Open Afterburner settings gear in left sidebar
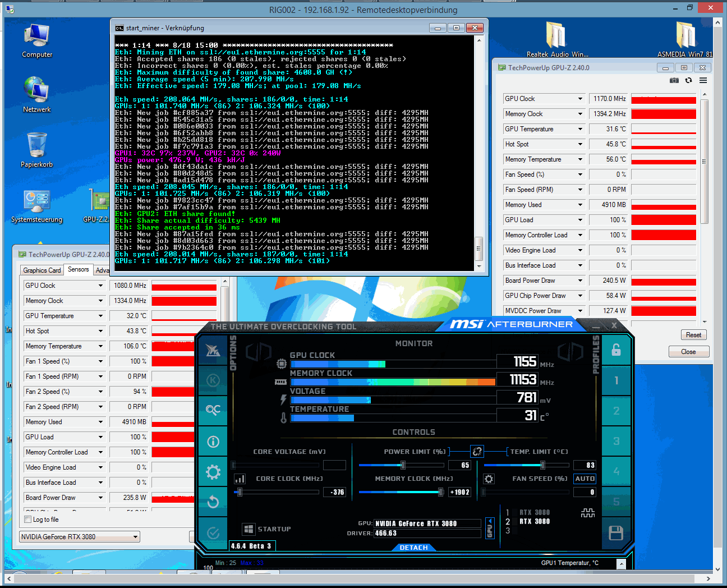727x588 pixels. pyautogui.click(x=213, y=472)
